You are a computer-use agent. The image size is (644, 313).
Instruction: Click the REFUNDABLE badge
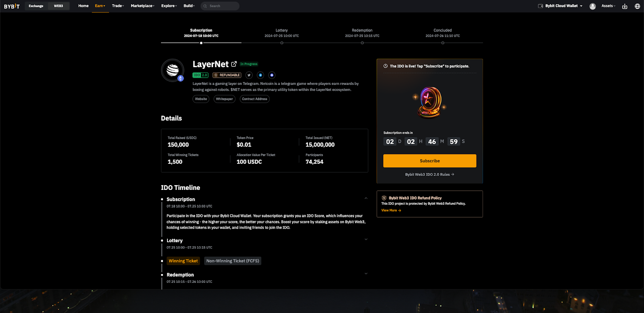(x=227, y=75)
